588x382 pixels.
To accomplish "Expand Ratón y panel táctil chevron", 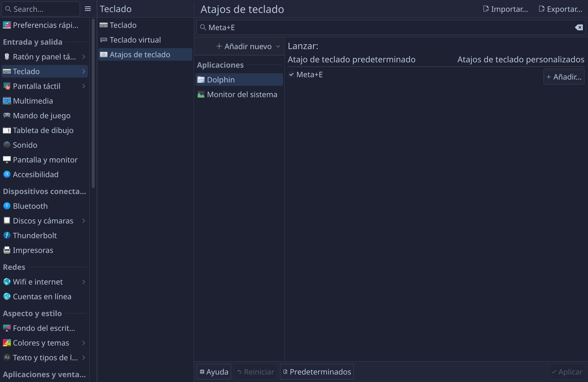I will (84, 57).
